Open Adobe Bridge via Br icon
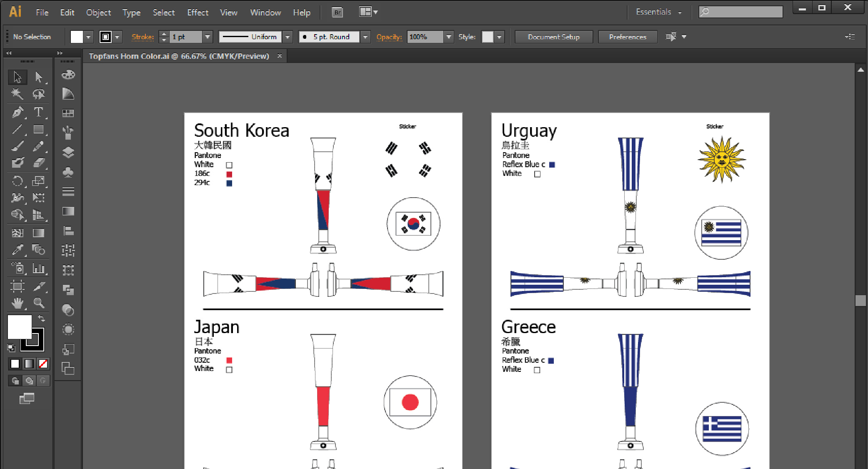 point(338,13)
